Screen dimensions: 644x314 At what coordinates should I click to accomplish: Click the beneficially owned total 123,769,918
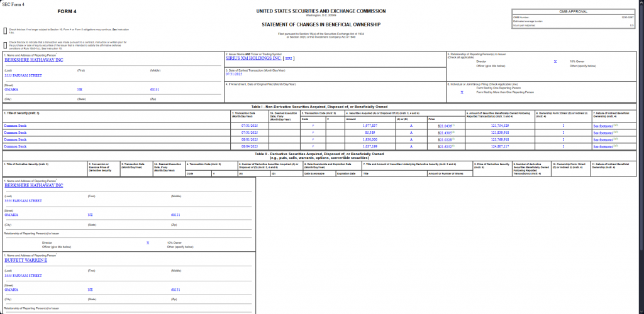500,140
